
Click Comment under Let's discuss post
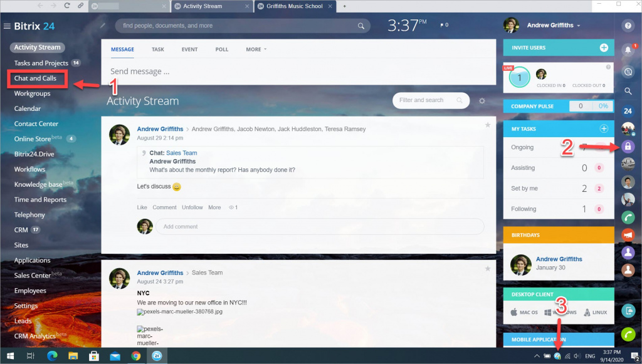pos(165,207)
